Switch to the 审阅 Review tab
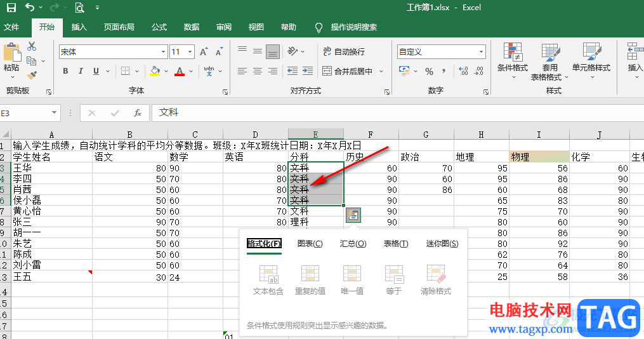Screen dimensions: 644x339 (224, 27)
